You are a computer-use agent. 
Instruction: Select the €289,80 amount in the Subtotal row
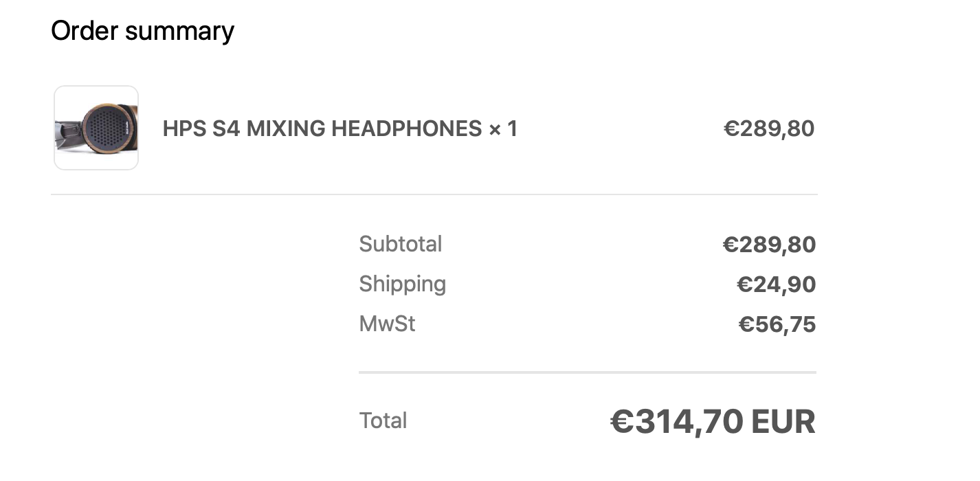[x=768, y=245]
